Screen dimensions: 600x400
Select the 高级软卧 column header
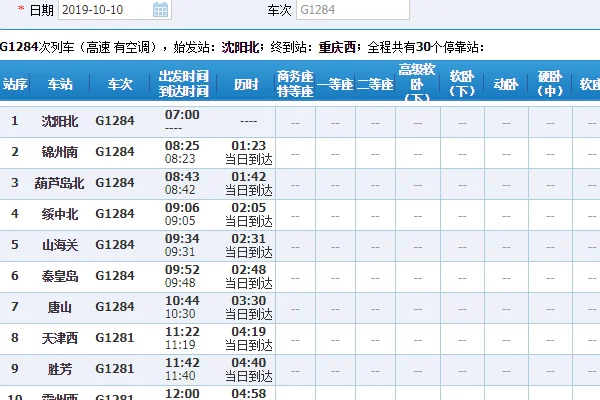(417, 82)
